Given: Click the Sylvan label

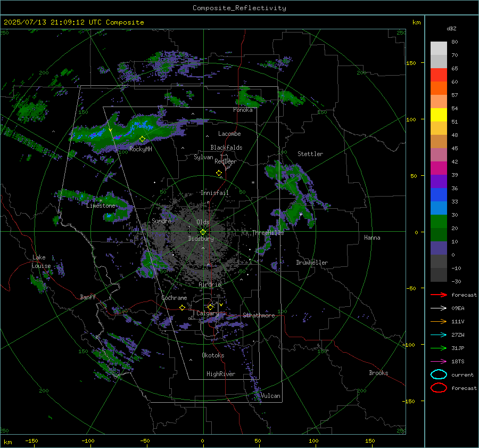Looking at the screenshot, I should 203,157.
